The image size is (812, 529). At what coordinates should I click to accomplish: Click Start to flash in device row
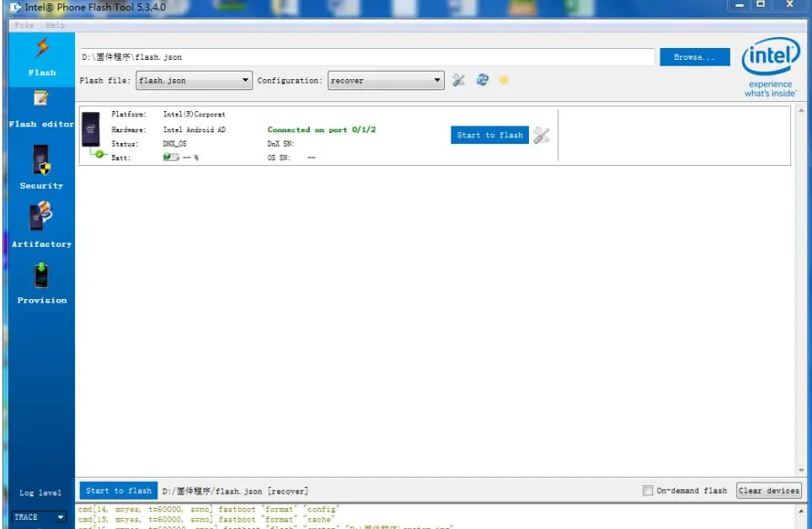coord(489,136)
